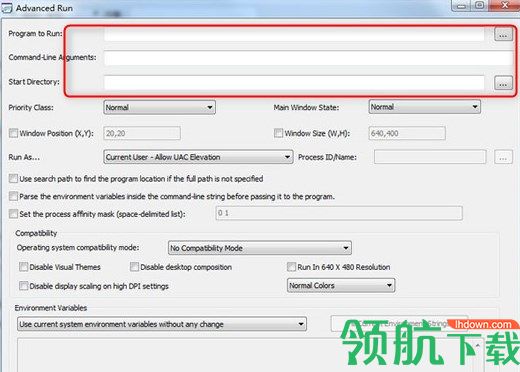The image size is (520, 372).
Task: Check Disable desktop composition option
Action: (x=134, y=267)
